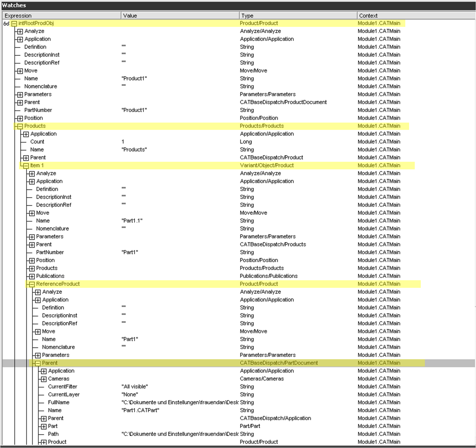Click the type cell "Long"

(x=246, y=142)
